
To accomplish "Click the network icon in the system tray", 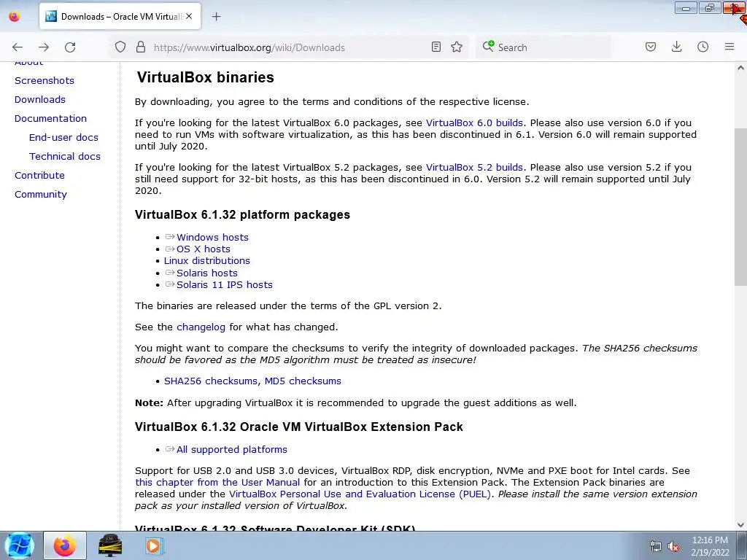I will tap(656, 547).
